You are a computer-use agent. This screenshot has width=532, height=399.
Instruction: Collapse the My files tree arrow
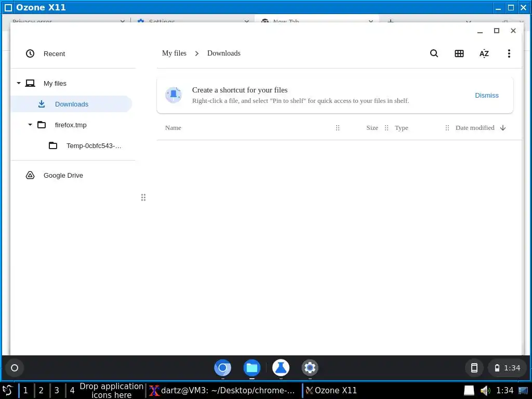19,83
